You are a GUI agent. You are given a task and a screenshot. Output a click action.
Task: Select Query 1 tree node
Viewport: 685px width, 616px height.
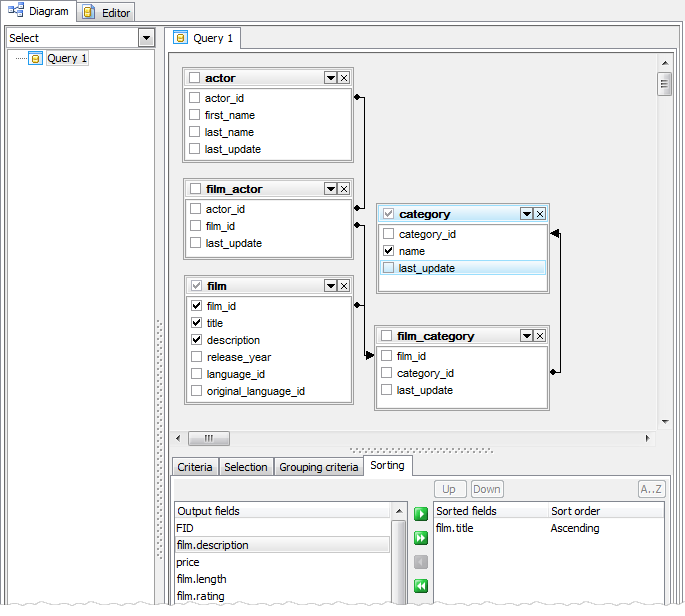[x=67, y=59]
